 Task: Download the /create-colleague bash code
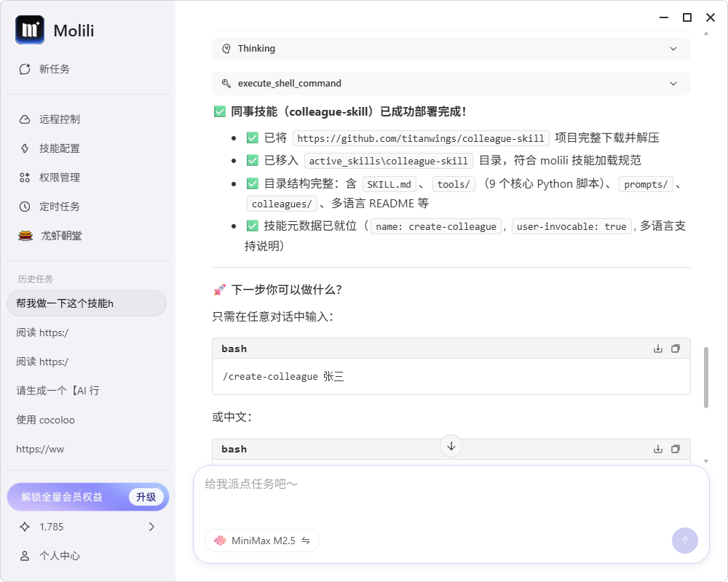click(x=658, y=348)
